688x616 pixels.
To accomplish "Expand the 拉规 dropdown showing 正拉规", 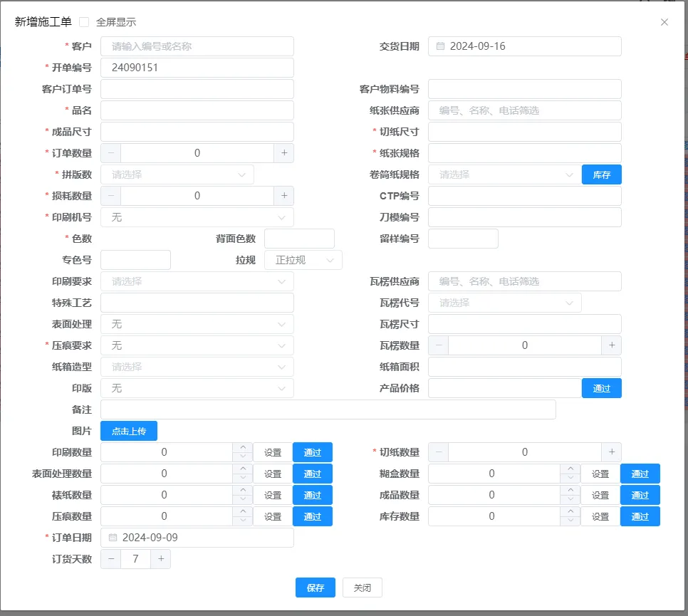I will point(303,260).
